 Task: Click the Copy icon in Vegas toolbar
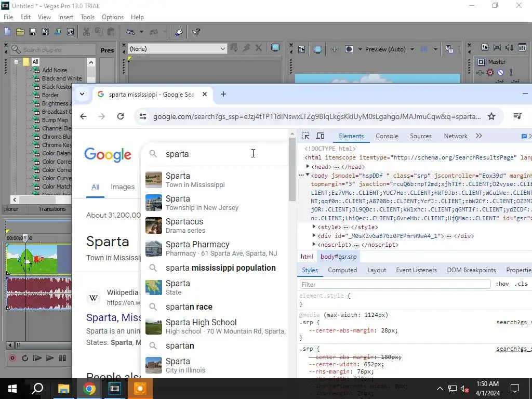pos(99,32)
